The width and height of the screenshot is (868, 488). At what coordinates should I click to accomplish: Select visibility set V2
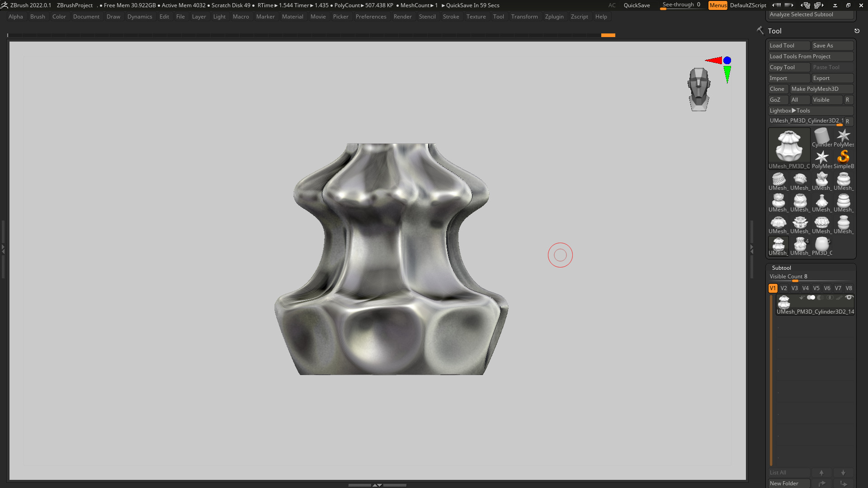pyautogui.click(x=783, y=288)
